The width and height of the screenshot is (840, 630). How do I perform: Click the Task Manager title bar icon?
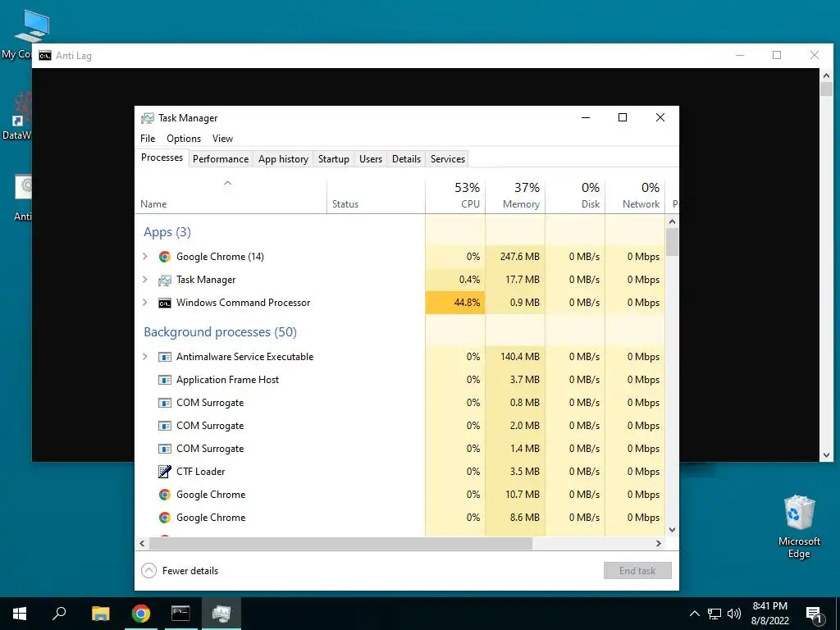pyautogui.click(x=148, y=118)
